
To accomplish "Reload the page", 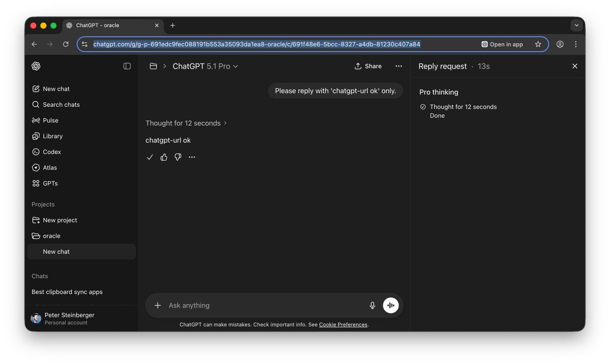I will point(66,44).
